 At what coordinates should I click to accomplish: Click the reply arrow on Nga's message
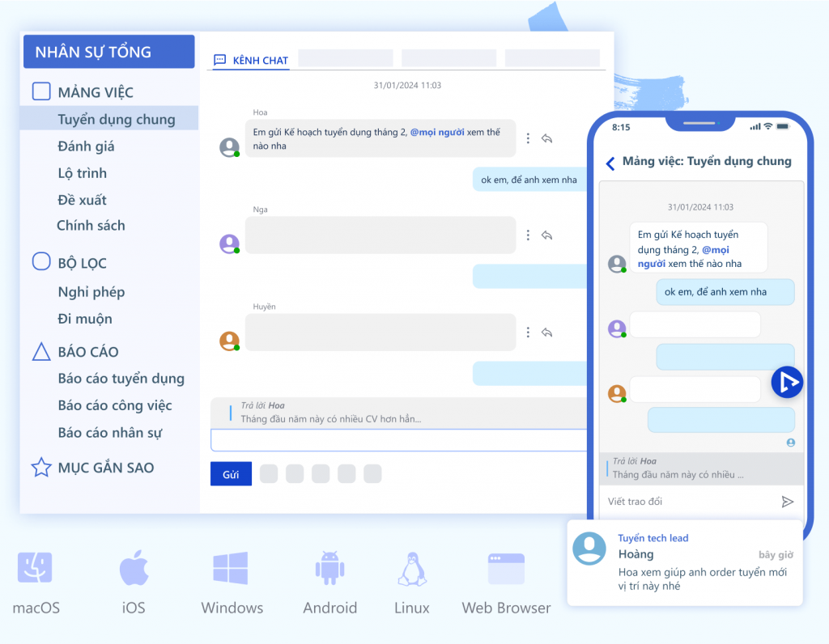[x=546, y=235]
